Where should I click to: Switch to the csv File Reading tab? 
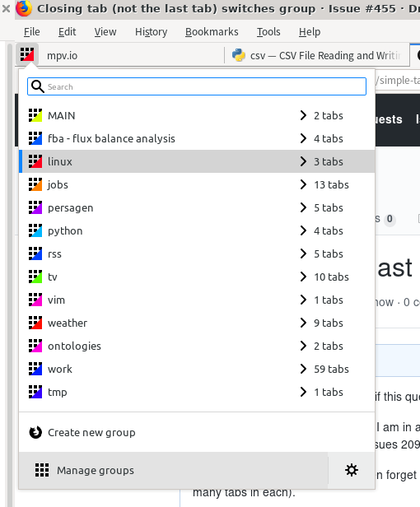[x=317, y=55]
